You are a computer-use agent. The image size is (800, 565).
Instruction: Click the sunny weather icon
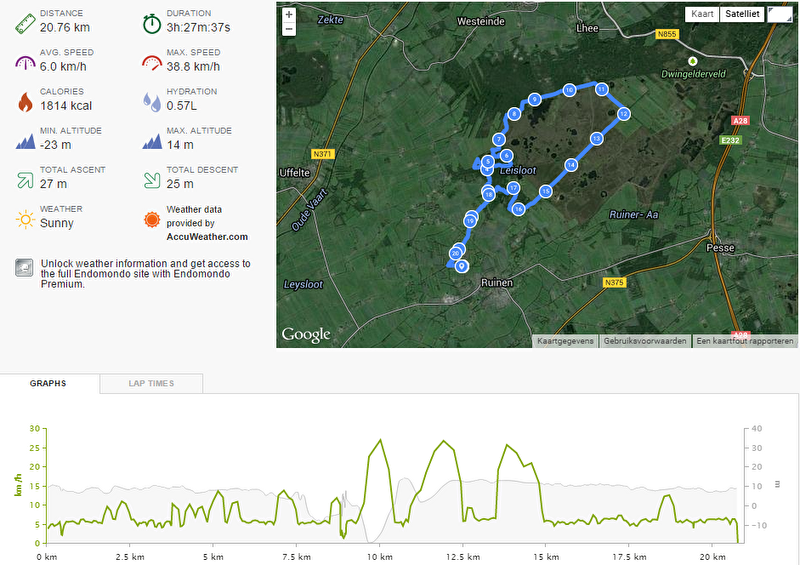tap(25, 219)
